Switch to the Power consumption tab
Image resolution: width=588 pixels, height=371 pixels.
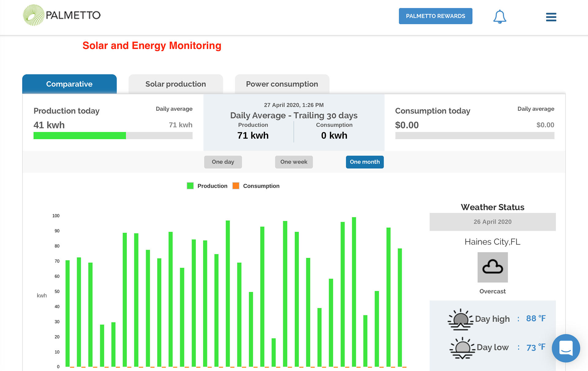coord(282,84)
